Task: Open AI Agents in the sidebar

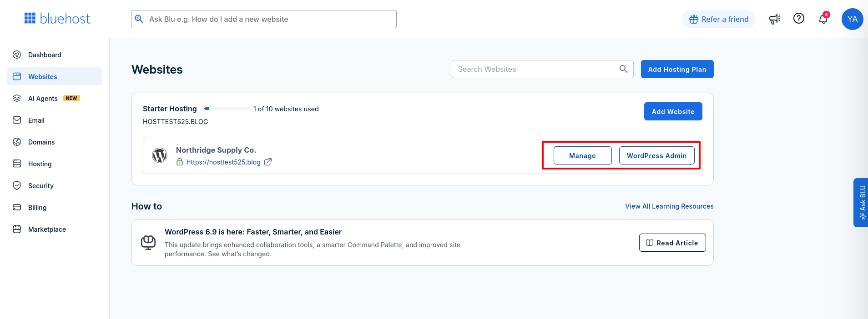Action: tap(55, 98)
